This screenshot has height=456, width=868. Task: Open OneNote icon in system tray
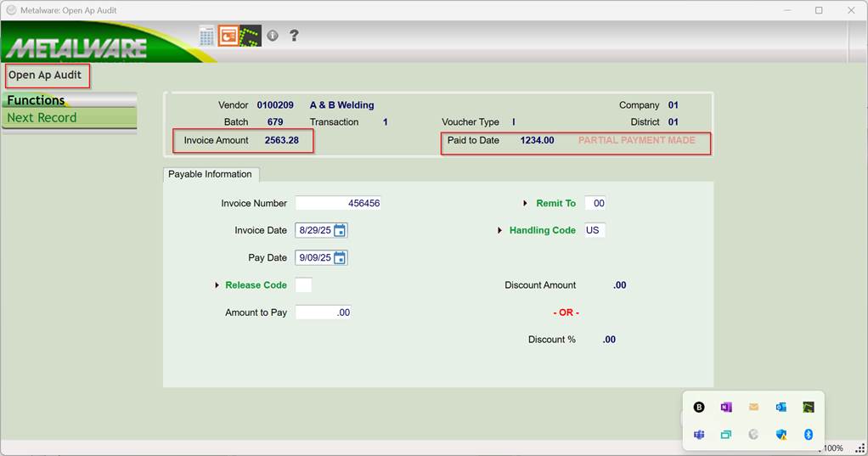(x=726, y=408)
